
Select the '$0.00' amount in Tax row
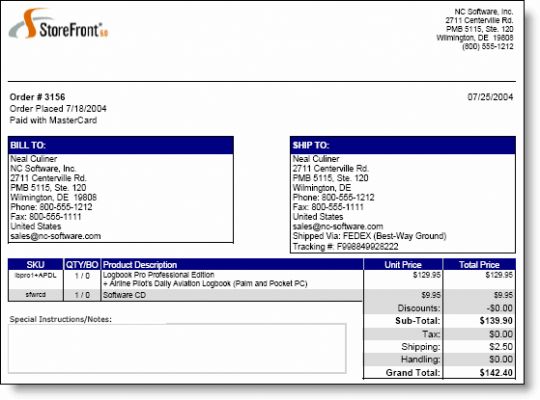coord(501,334)
